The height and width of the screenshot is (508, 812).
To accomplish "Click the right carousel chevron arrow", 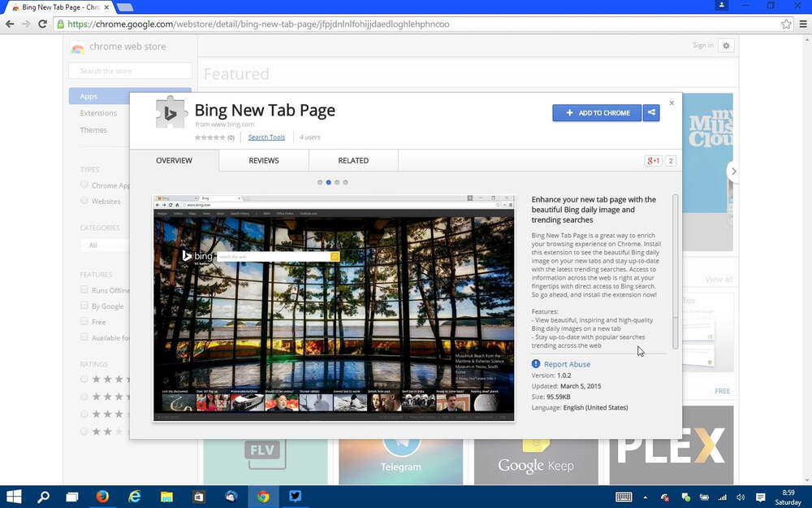I will (733, 172).
